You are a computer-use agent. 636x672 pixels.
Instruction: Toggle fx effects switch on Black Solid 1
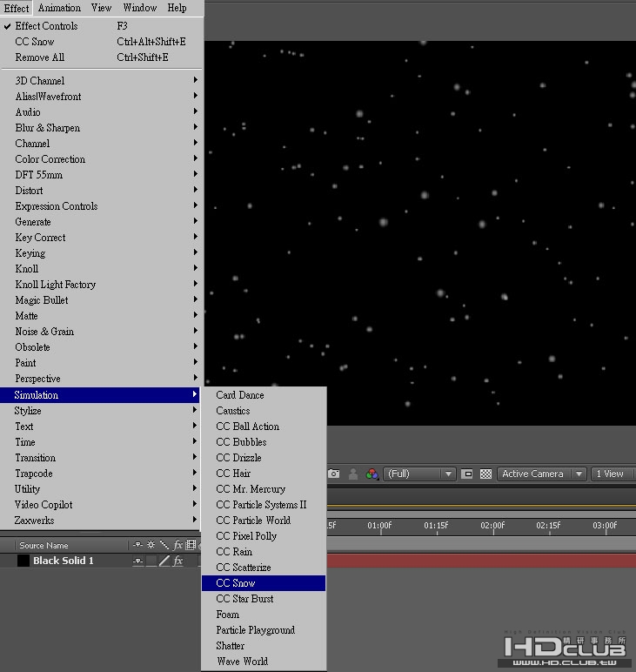(x=177, y=561)
